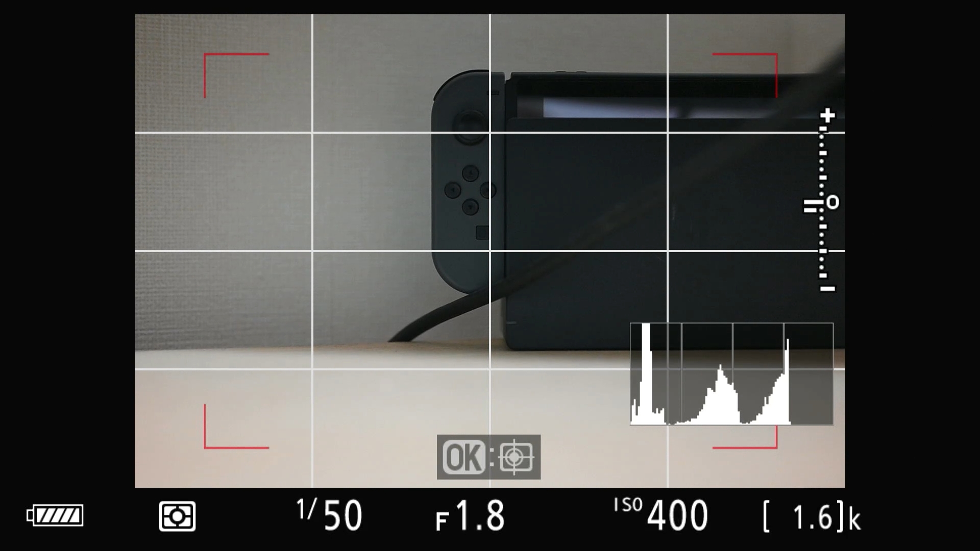Click the battery status indicator icon
The height and width of the screenshot is (551, 980).
point(54,515)
